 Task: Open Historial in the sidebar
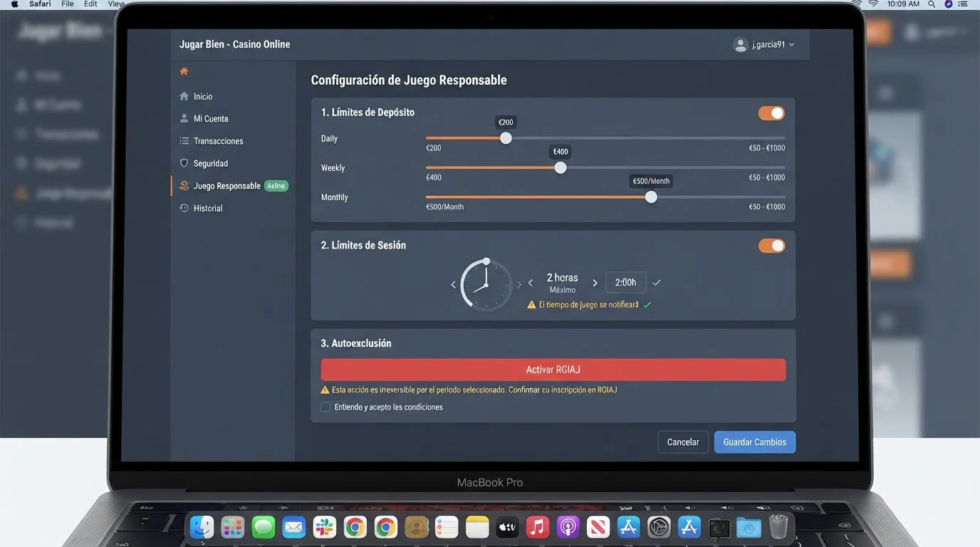pyautogui.click(x=208, y=208)
